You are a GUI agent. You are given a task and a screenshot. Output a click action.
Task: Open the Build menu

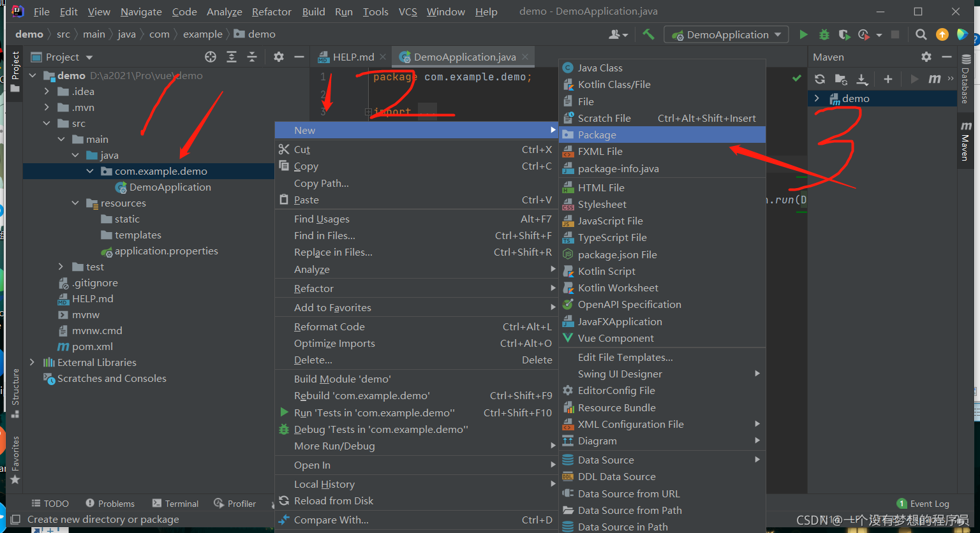313,11
